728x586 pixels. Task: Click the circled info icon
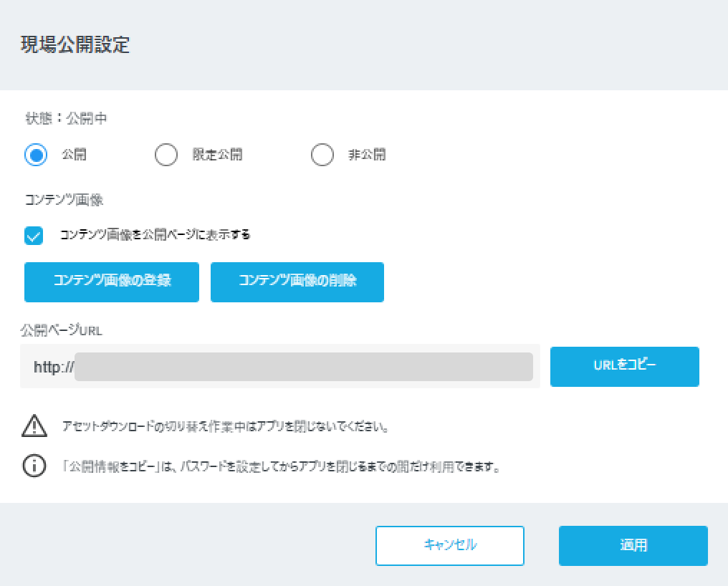click(x=34, y=466)
